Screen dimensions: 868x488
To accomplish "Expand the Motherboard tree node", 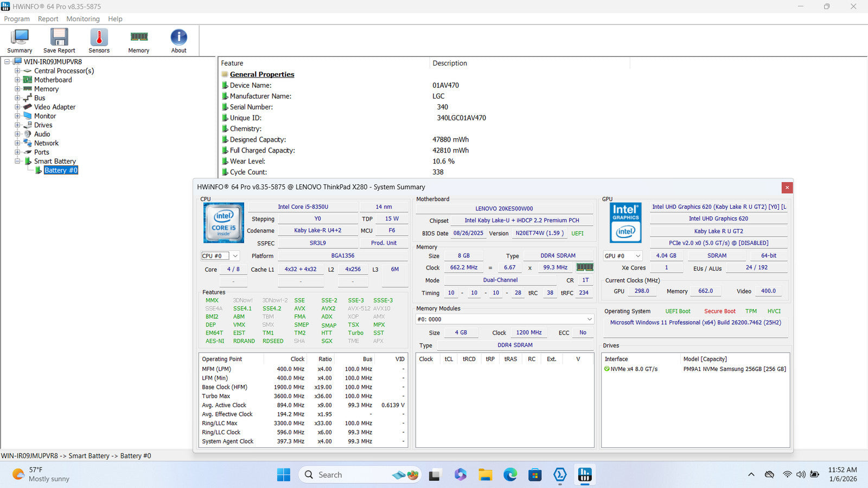I will click(x=17, y=80).
